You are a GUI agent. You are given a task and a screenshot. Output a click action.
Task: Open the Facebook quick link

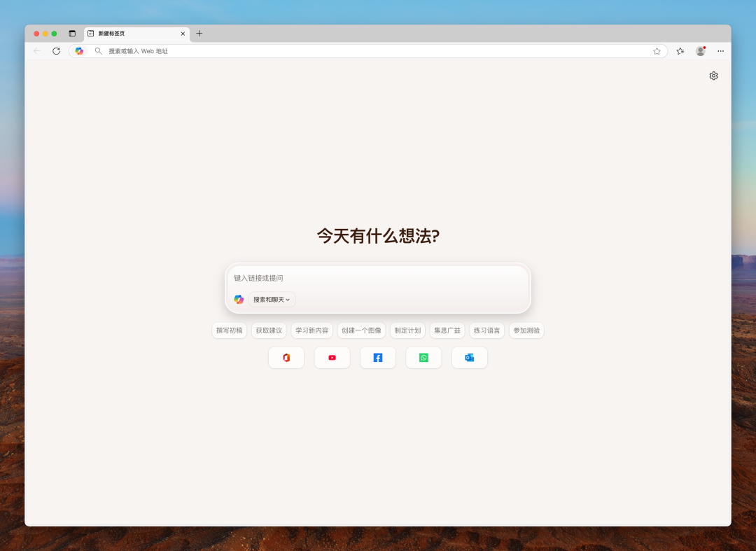(377, 357)
